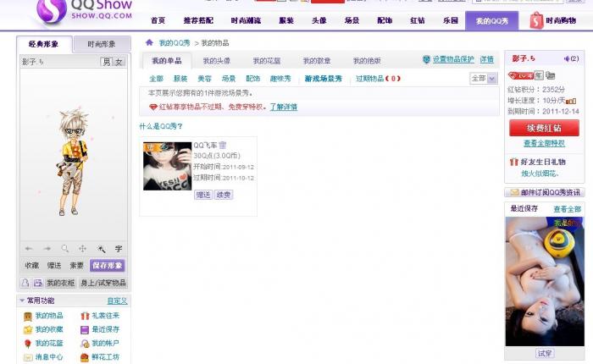Click the magic wand avatar tool
The image size is (593, 364).
(x=101, y=249)
